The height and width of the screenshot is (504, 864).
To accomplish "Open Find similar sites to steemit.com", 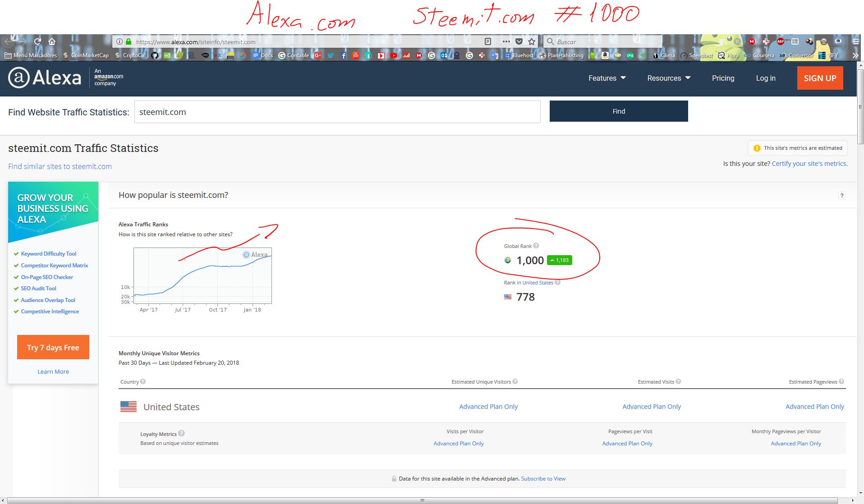I will [x=60, y=166].
